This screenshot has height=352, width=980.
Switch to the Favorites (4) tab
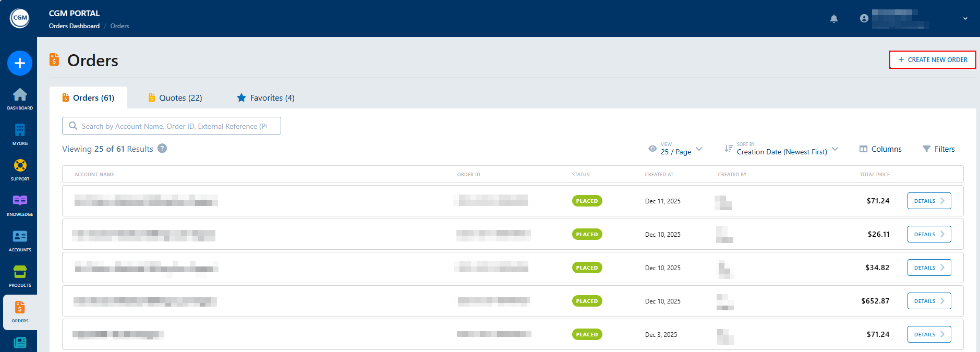(265, 98)
